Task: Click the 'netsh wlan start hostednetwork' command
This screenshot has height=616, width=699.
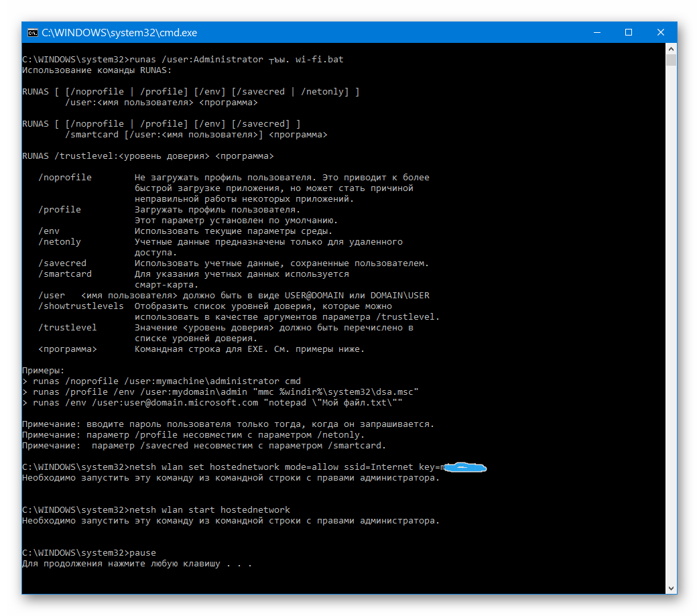Action: [212, 510]
